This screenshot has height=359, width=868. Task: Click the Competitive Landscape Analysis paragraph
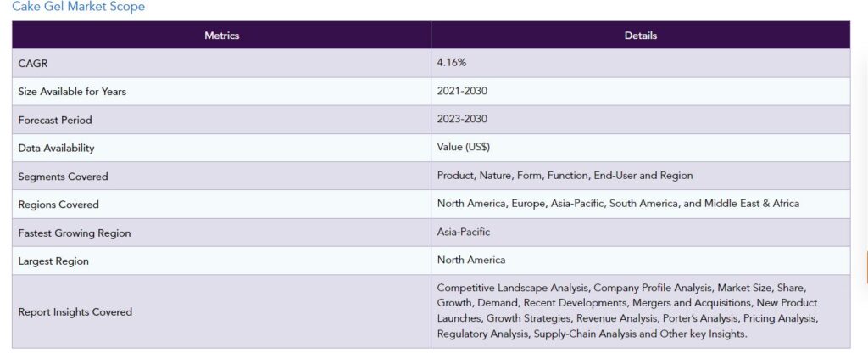[x=627, y=311]
